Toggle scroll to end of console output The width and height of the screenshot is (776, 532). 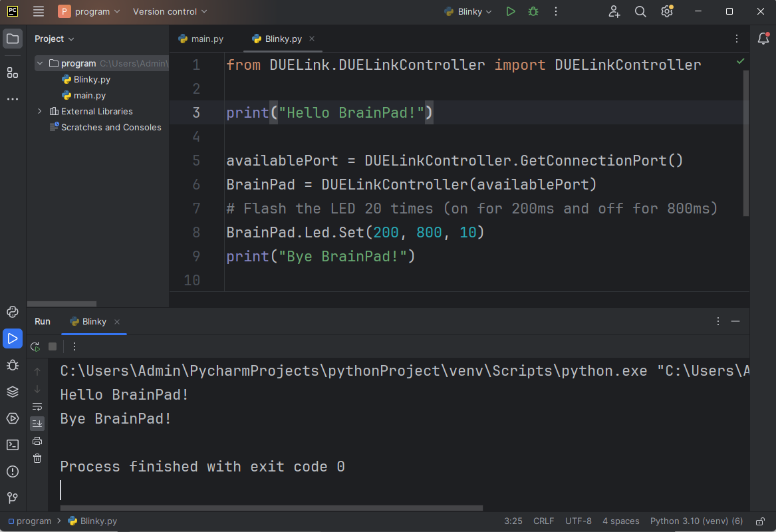37,423
